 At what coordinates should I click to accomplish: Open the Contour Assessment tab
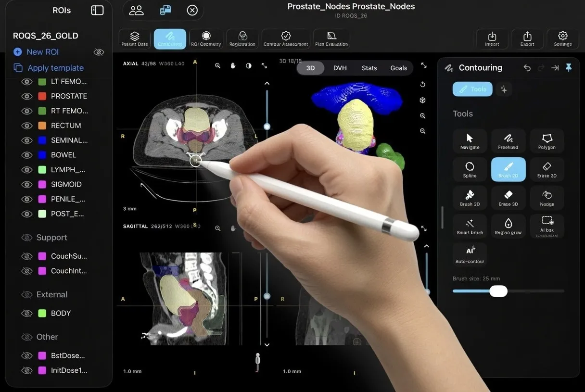286,39
